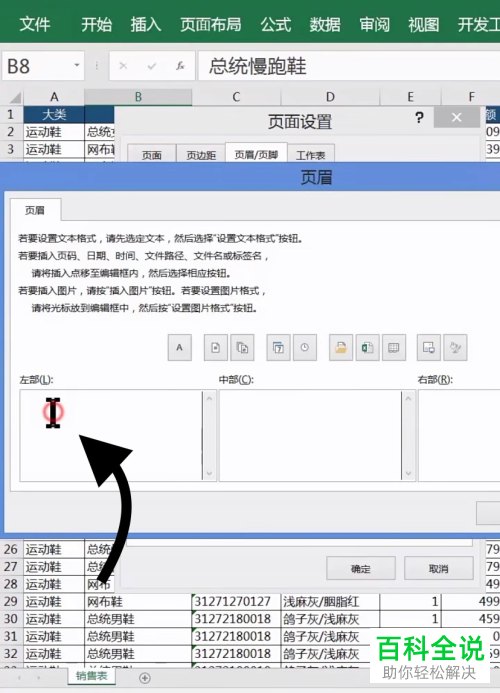Select the 销售表 sheet tab
Screen dimensions: 500x693
coord(92,676)
